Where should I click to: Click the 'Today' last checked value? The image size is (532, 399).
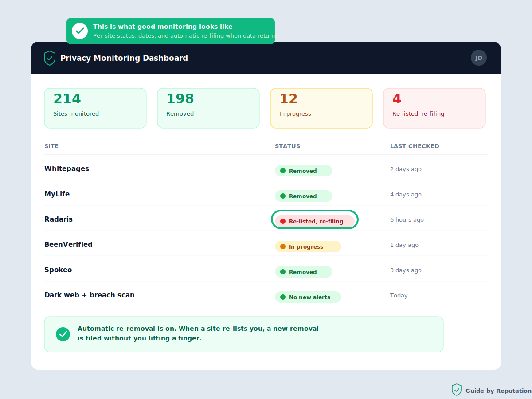399,296
